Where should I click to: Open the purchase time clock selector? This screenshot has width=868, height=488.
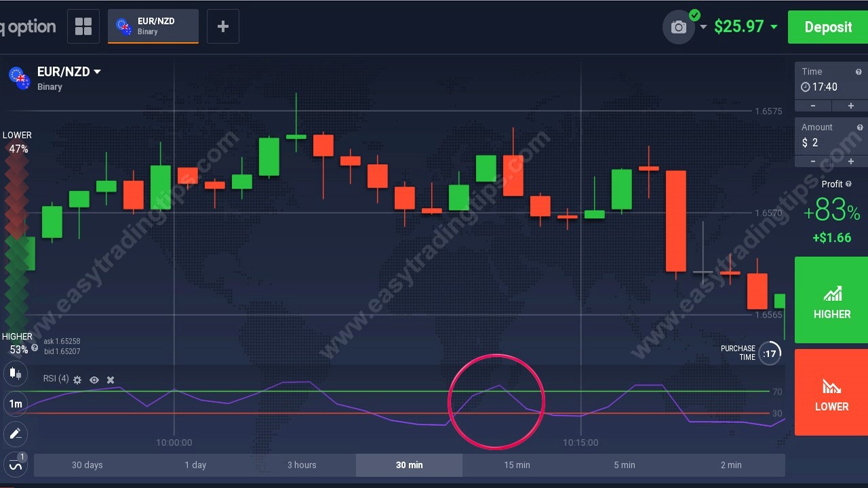[x=770, y=353]
